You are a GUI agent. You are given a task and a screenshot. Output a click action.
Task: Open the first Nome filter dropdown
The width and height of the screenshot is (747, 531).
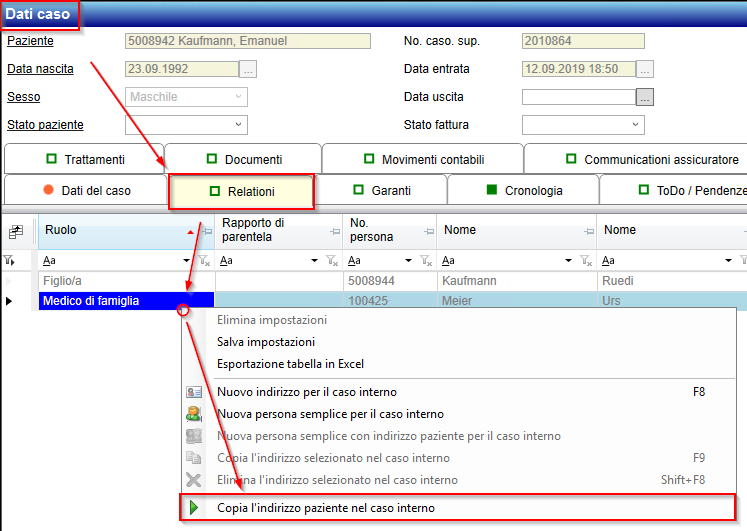pyautogui.click(x=568, y=260)
